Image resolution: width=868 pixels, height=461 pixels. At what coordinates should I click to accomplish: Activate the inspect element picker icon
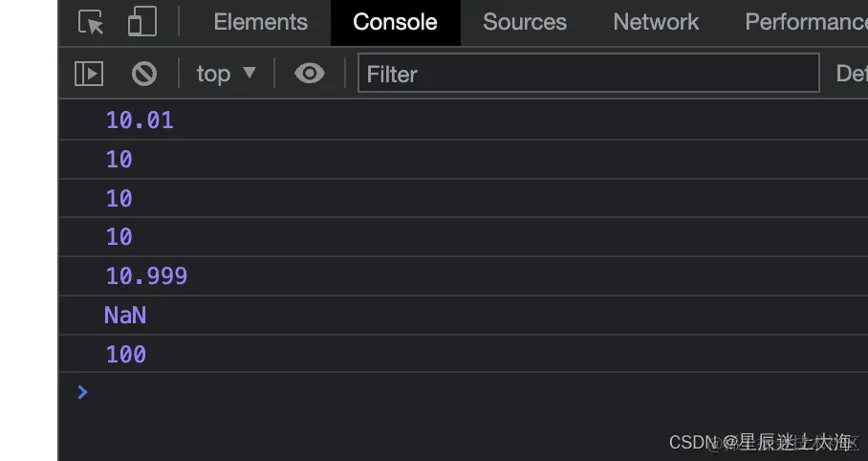tap(91, 22)
